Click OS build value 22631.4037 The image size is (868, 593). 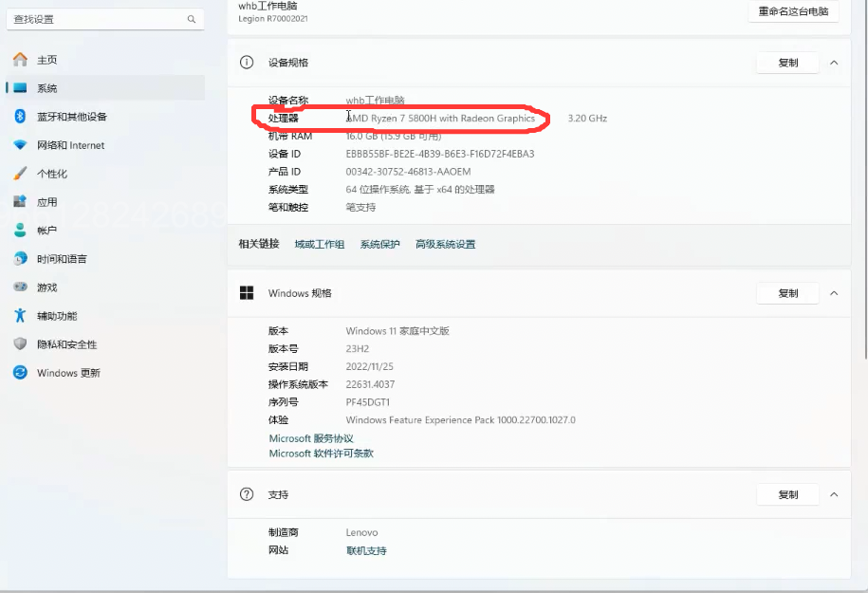(x=370, y=384)
